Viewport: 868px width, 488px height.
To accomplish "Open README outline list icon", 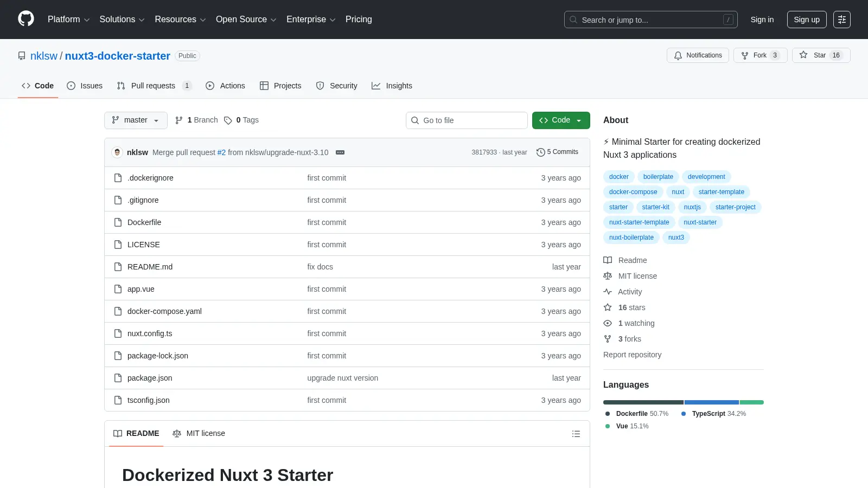I will pyautogui.click(x=576, y=434).
